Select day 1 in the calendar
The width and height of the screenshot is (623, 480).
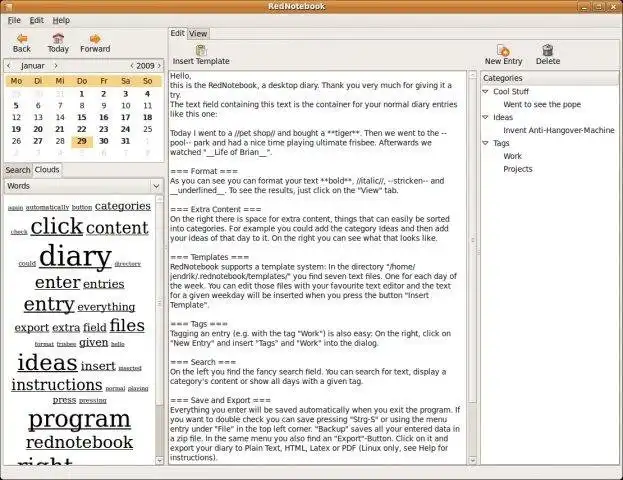(x=81, y=94)
